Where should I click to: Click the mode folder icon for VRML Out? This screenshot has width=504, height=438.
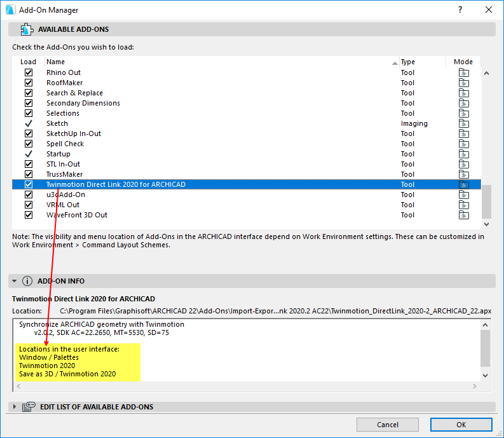point(463,205)
